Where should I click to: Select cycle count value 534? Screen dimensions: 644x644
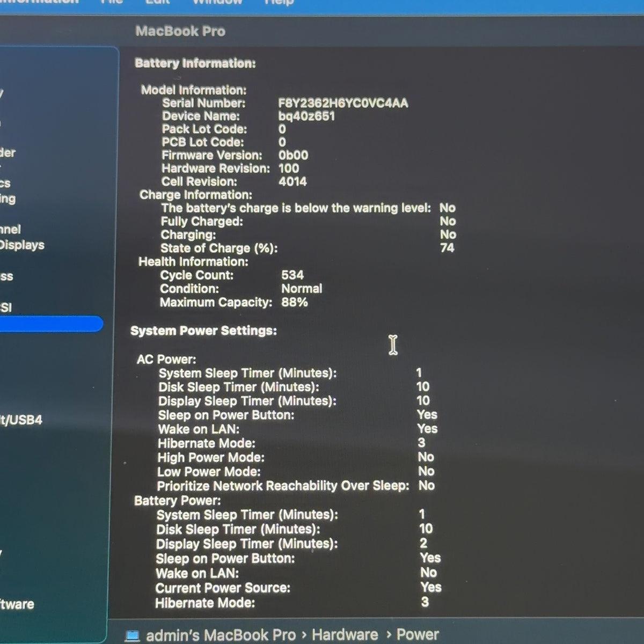[292, 275]
